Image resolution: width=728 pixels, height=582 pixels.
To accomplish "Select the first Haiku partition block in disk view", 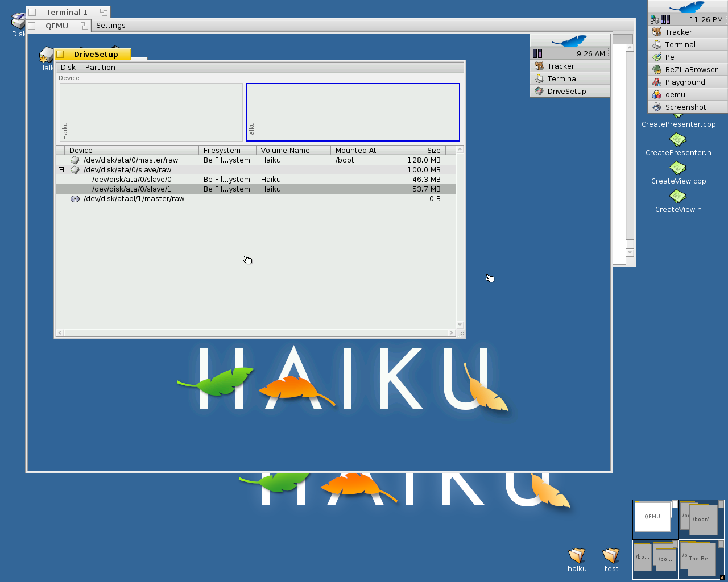I will [151, 113].
